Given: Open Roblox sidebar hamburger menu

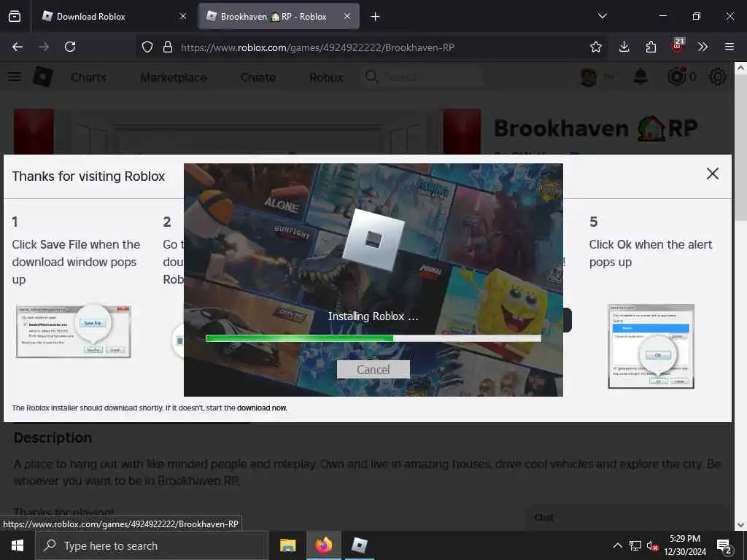Looking at the screenshot, I should [15, 76].
